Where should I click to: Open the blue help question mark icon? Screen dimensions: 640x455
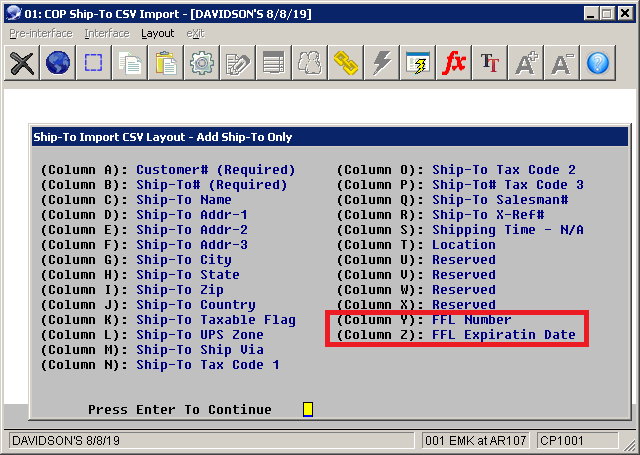(x=598, y=63)
